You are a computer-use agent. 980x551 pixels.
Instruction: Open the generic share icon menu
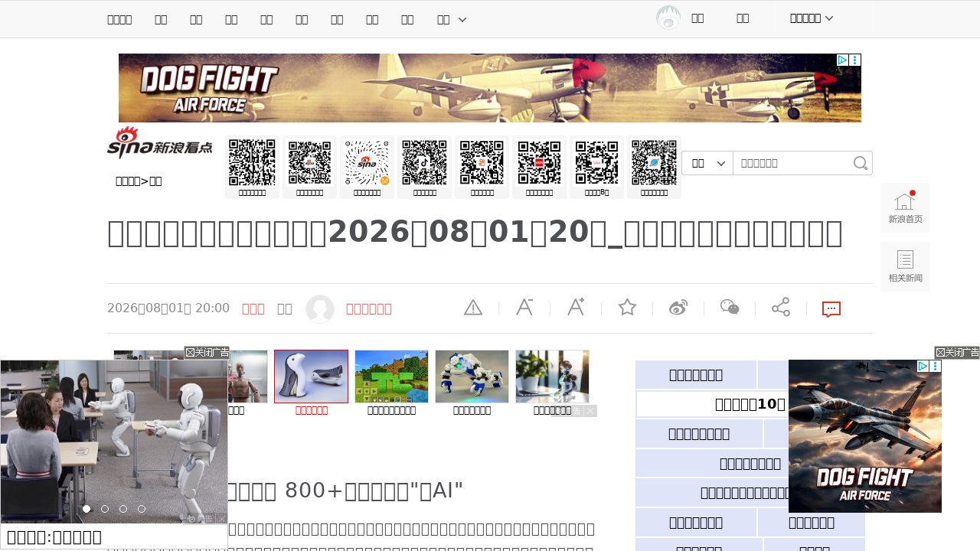781,308
